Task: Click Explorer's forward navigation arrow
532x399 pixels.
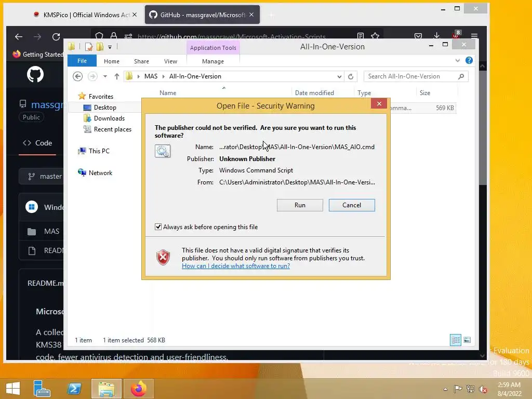Action: (x=92, y=76)
